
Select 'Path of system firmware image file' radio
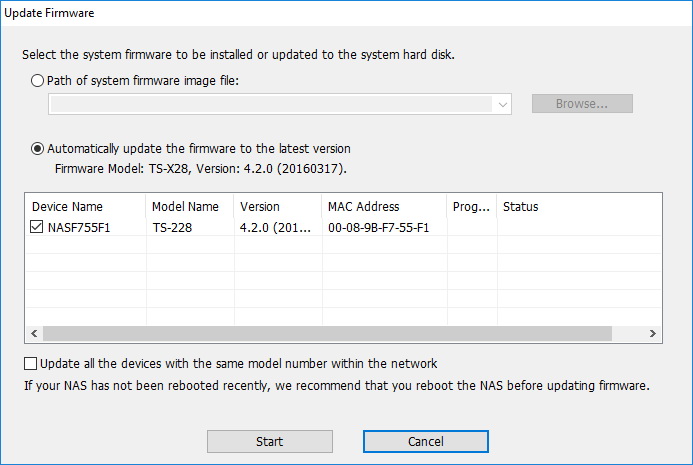point(39,81)
